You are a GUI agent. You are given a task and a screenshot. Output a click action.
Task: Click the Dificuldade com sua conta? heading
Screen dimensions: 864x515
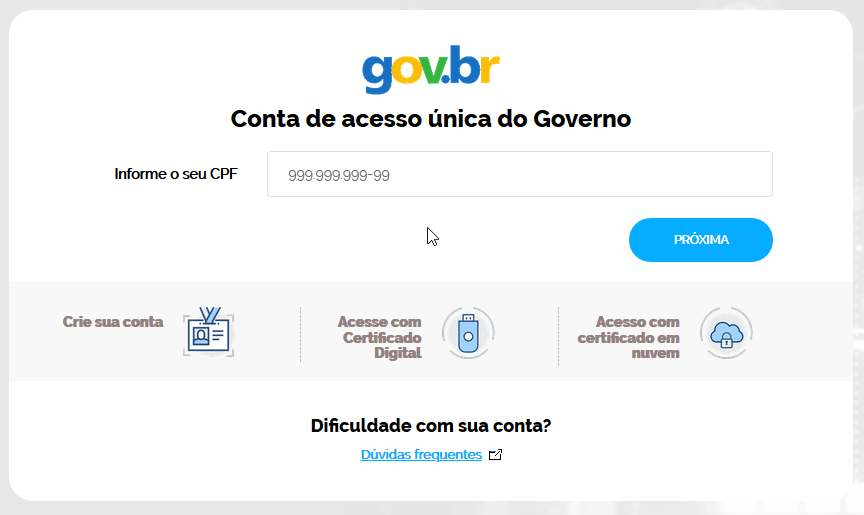[x=431, y=425]
